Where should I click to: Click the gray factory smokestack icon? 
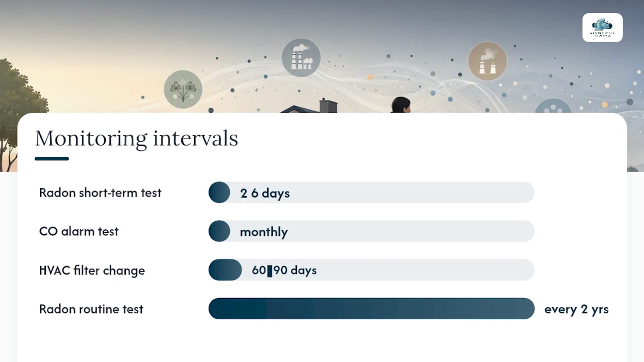(x=301, y=57)
